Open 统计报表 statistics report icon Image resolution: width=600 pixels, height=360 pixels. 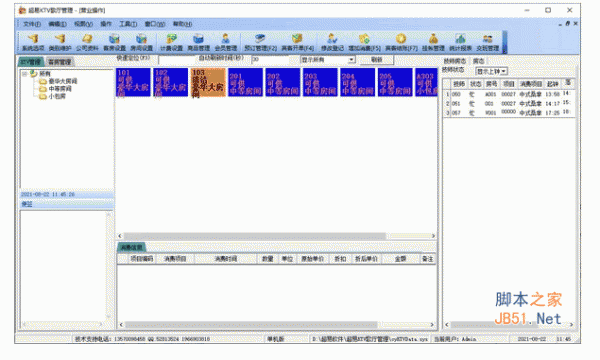click(460, 42)
